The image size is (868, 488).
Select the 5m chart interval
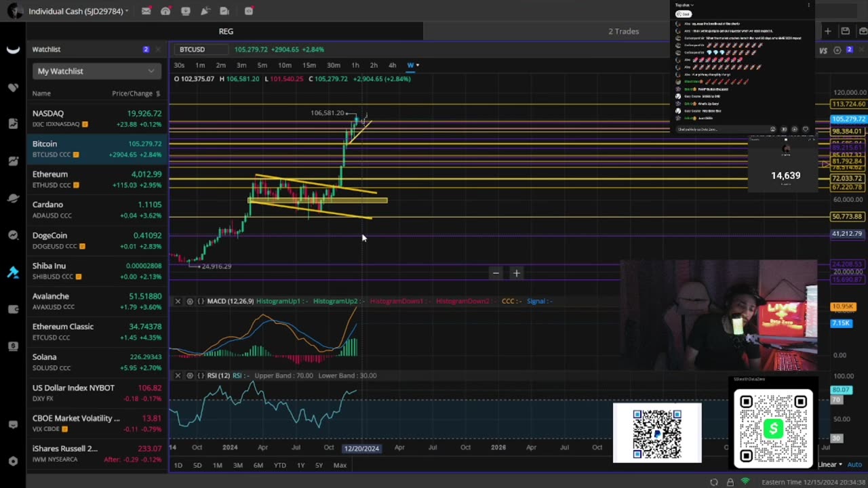262,65
